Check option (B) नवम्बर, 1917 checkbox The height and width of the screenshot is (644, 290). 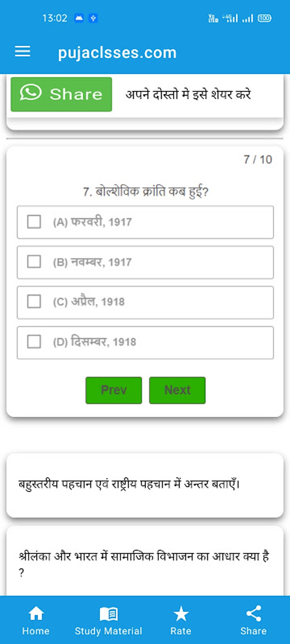[34, 262]
